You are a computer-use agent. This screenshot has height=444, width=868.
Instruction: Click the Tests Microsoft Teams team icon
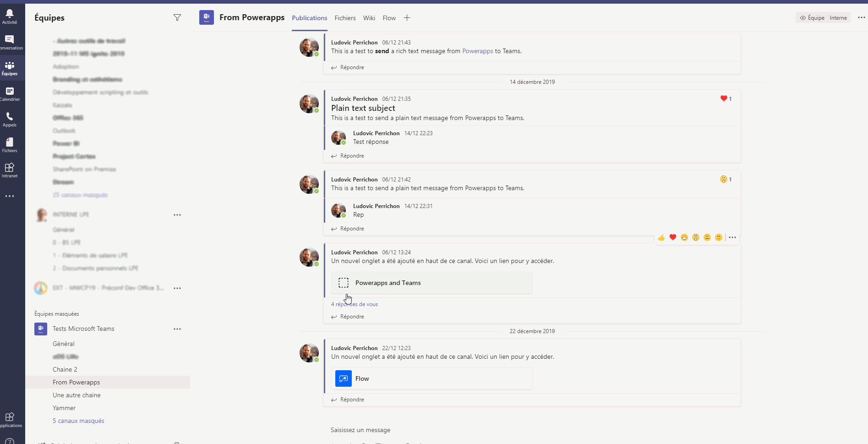pos(41,329)
